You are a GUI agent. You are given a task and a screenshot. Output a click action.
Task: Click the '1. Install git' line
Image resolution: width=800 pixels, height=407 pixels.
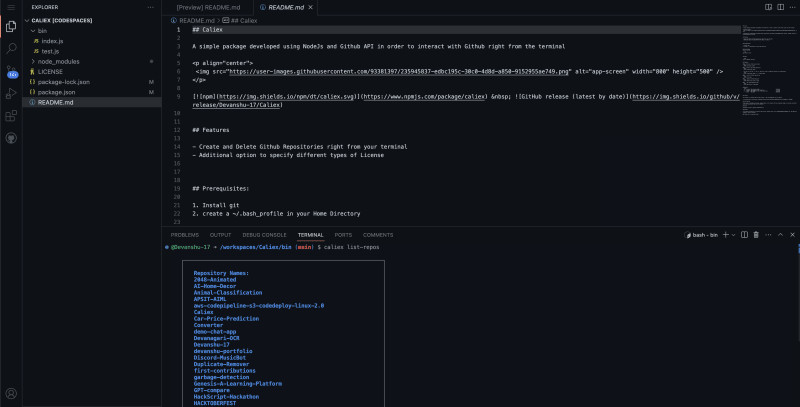tap(216, 205)
